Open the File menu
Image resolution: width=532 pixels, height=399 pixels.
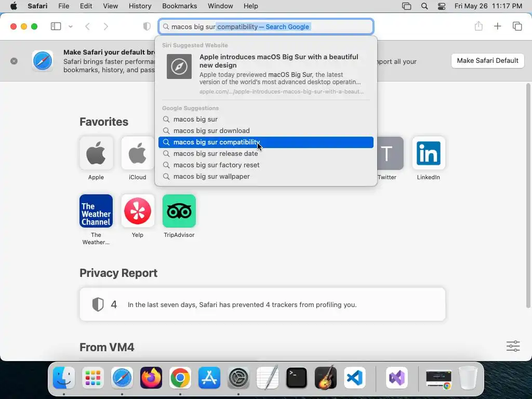pyautogui.click(x=64, y=6)
